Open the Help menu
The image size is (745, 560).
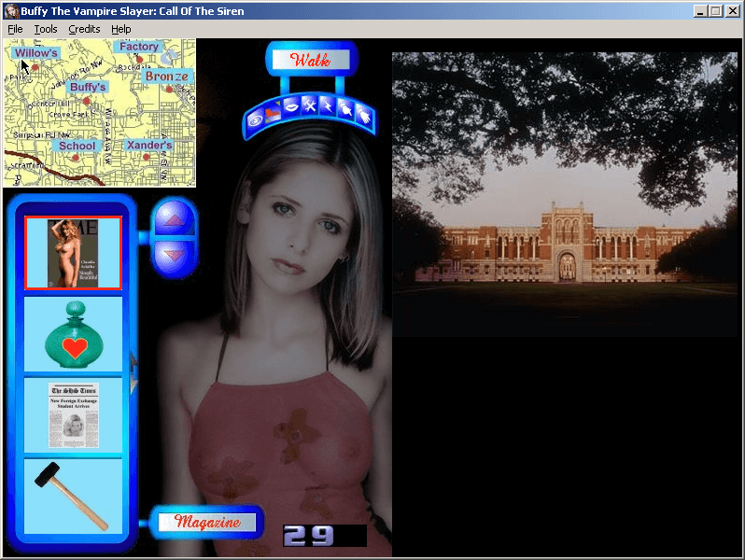(121, 30)
